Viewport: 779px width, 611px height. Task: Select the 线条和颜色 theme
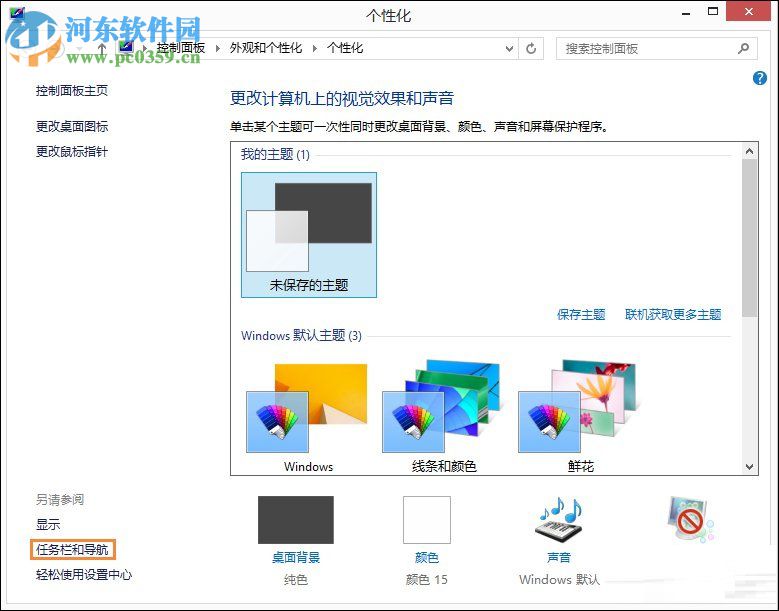[444, 417]
